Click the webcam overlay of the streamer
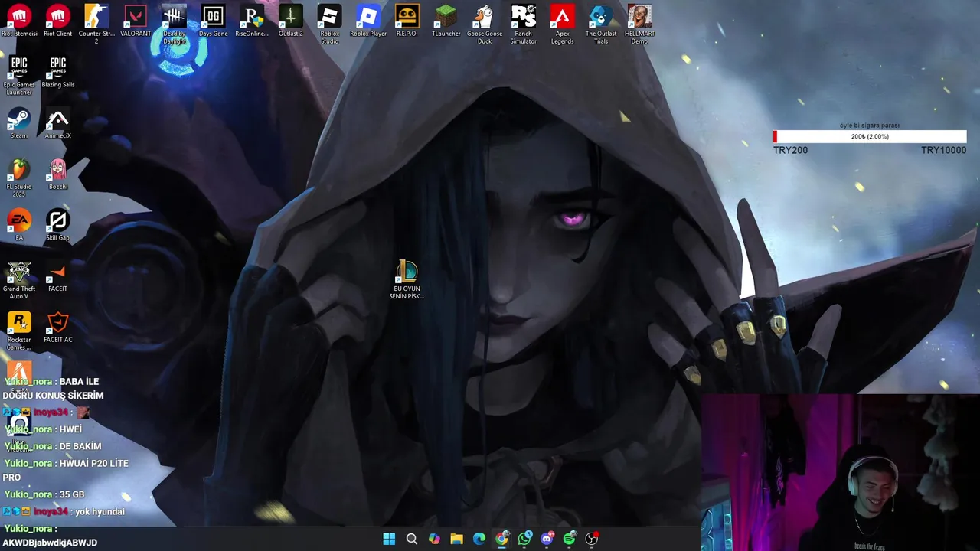The image size is (980, 551). (x=841, y=472)
